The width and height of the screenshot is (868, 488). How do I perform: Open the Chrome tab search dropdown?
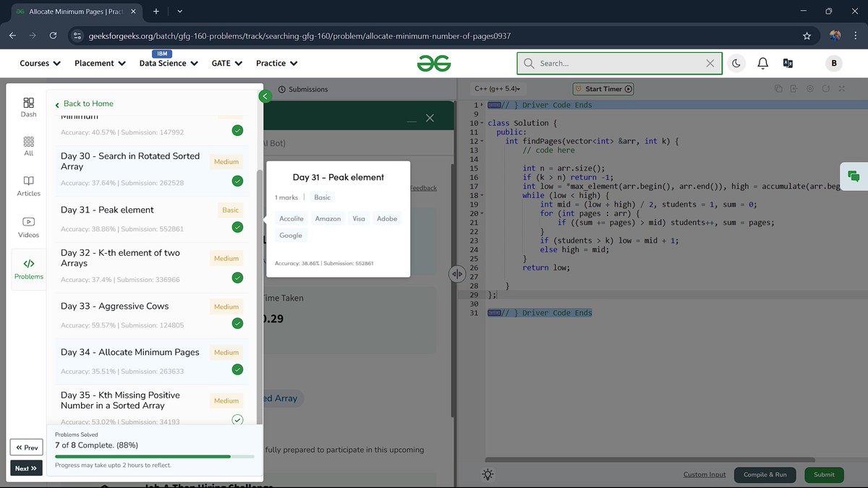tap(180, 12)
